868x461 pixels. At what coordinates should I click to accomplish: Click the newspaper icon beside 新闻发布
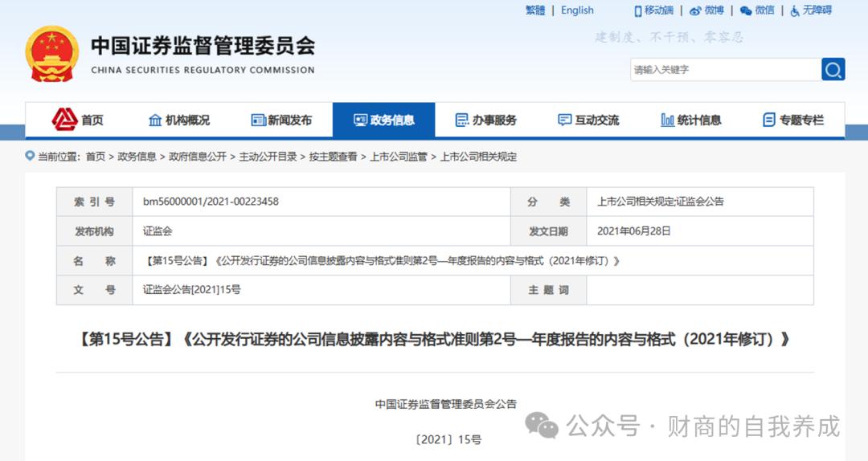pyautogui.click(x=259, y=120)
